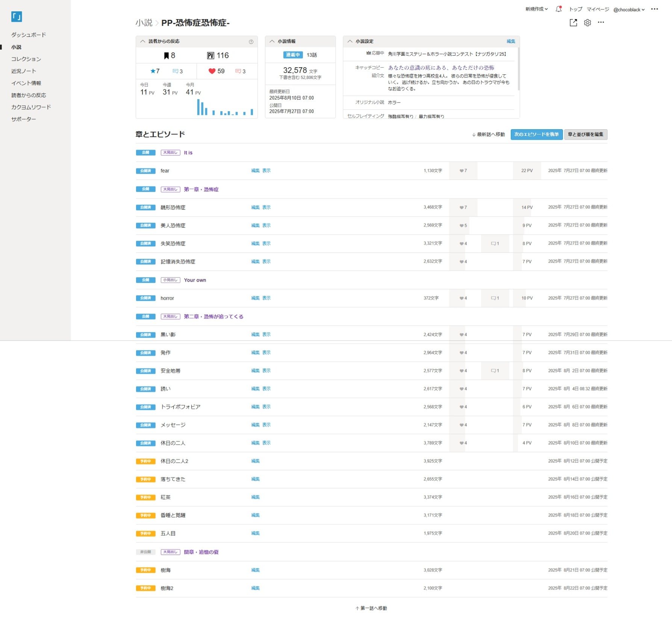The image size is (672, 625).
Task: Click 章と並び順を編集 button
Action: click(x=586, y=134)
